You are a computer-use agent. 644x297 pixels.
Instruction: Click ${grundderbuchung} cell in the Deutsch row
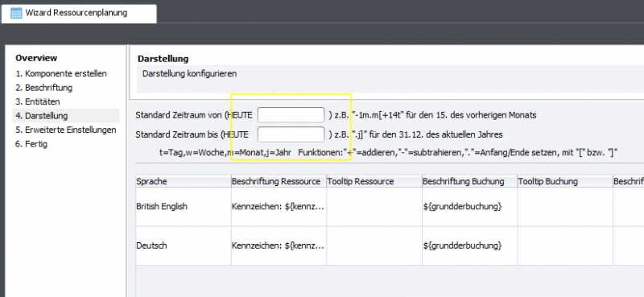point(469,245)
